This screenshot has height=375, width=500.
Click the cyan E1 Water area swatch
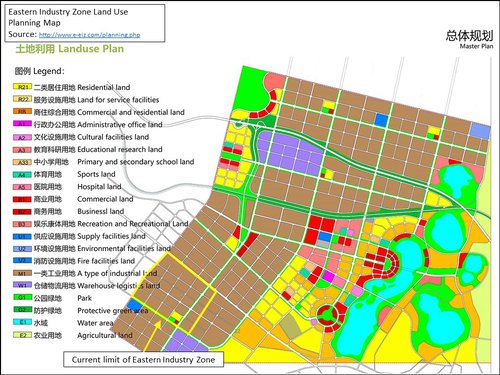point(22,323)
